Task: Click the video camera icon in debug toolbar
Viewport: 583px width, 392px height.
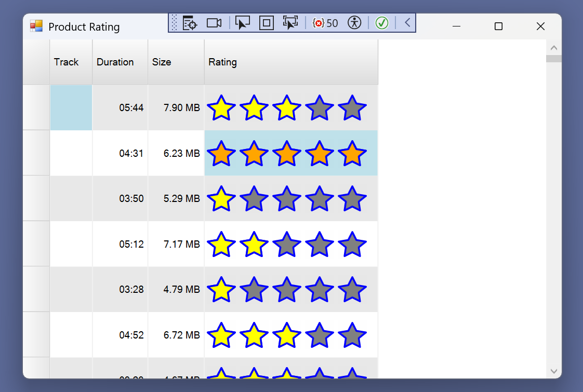Action: click(x=214, y=23)
